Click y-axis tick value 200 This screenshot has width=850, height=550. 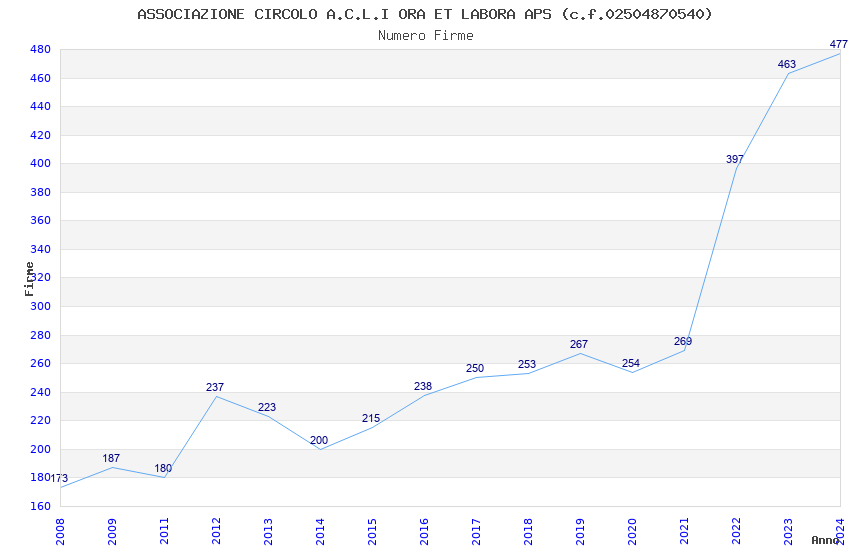tap(41, 449)
